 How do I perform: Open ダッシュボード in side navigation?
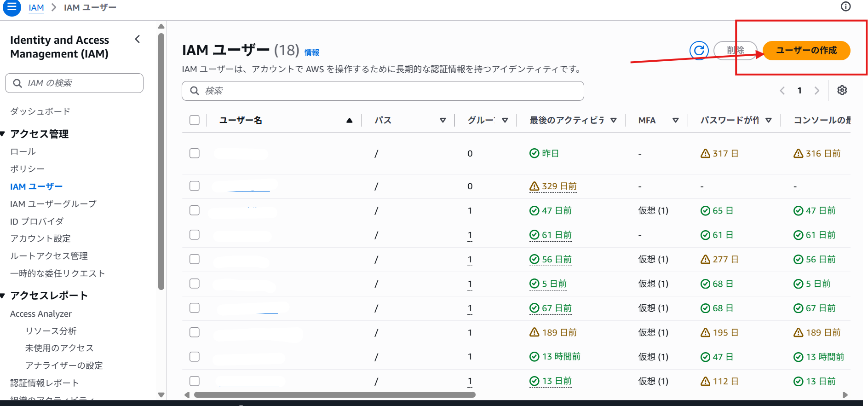[x=40, y=111]
